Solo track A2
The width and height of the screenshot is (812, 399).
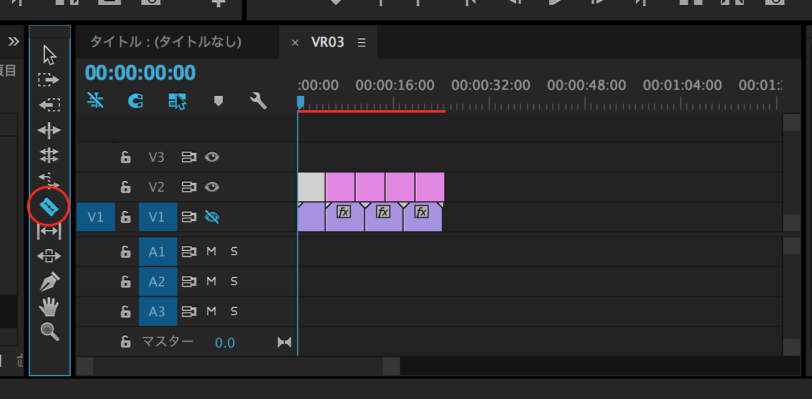234,282
